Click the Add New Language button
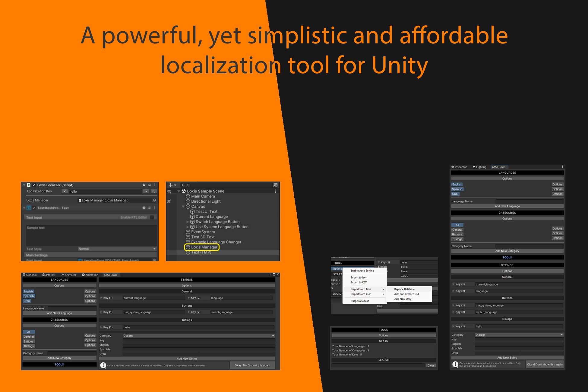Image resolution: width=588 pixels, height=392 pixels. pos(507,206)
